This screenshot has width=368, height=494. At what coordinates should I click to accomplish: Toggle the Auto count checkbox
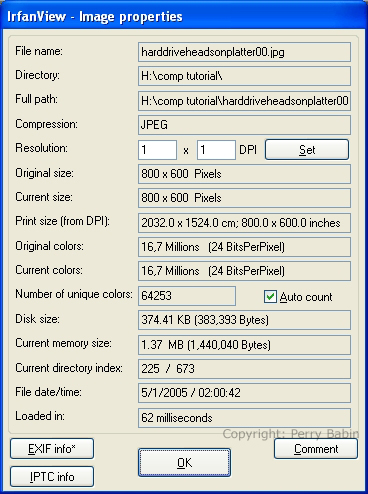pyautogui.click(x=270, y=296)
